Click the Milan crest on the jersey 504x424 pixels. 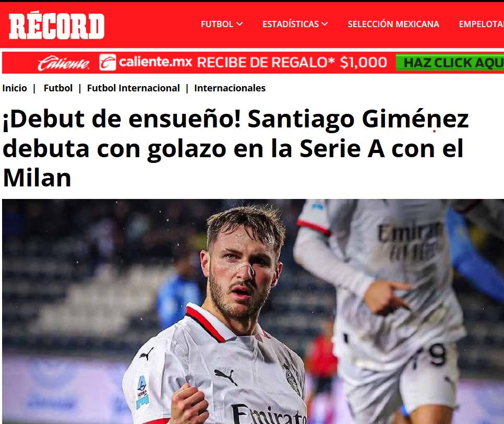click(293, 380)
